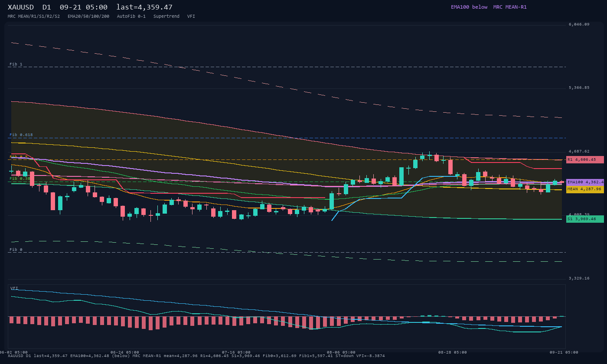Click the AutoFib 0-1 indicator label
Image resolution: width=607 pixels, height=364 pixels.
[x=131, y=16]
